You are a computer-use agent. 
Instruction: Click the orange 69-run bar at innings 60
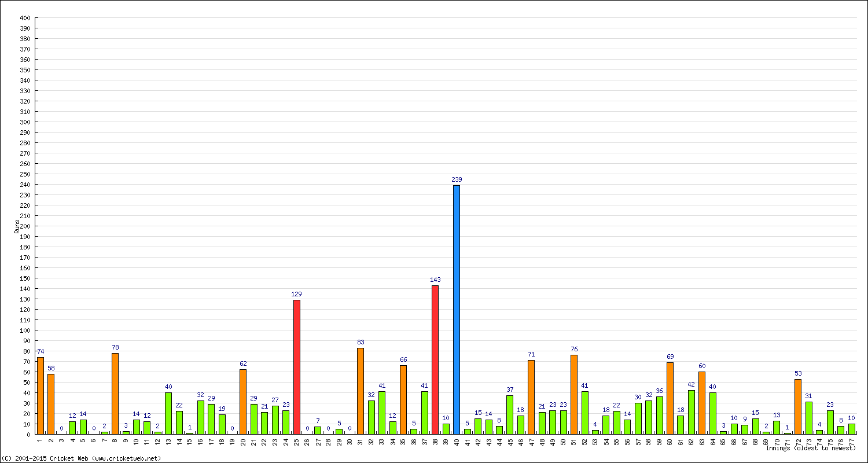coord(670,398)
